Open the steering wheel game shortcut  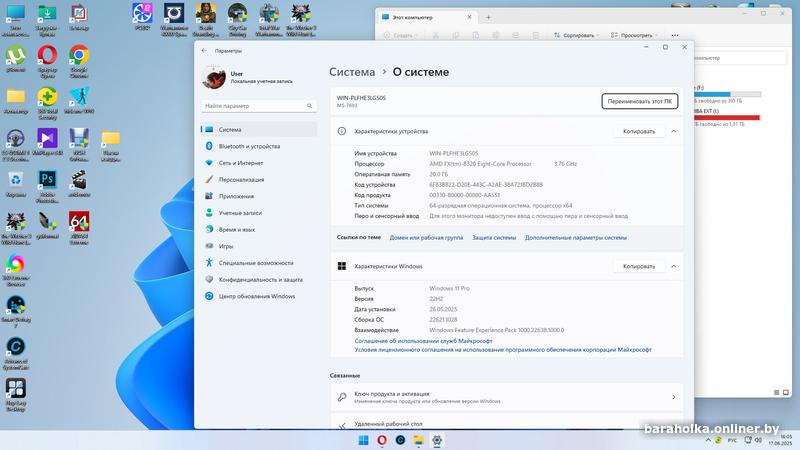pos(16,144)
